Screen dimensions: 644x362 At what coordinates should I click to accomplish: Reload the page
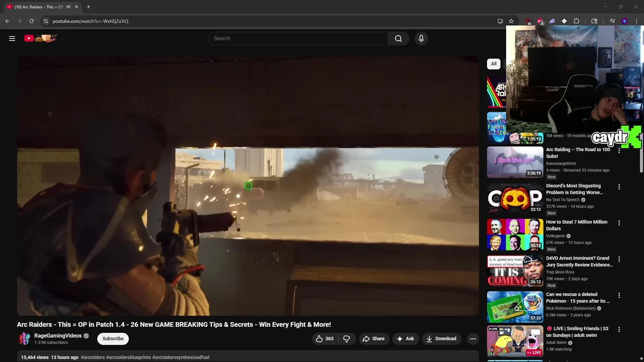[x=31, y=21]
